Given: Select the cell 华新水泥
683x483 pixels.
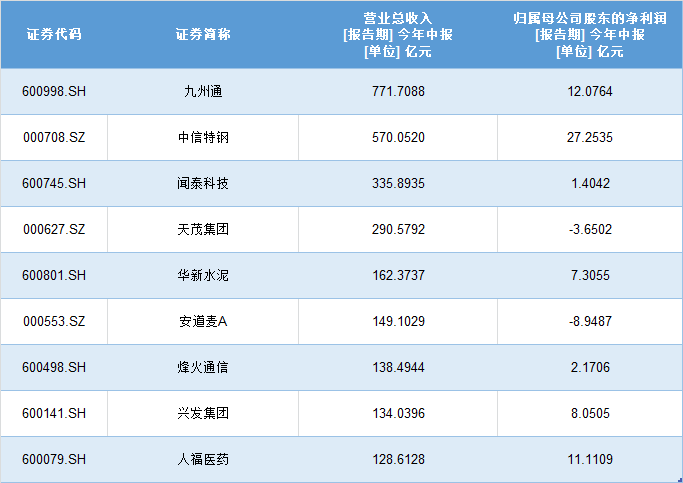Looking at the screenshot, I should pyautogui.click(x=203, y=276).
